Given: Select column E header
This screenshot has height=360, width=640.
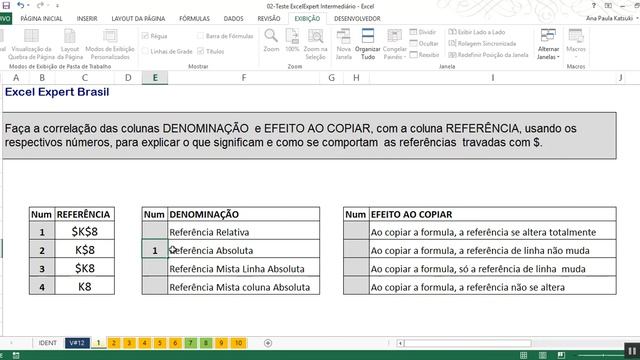Looking at the screenshot, I should point(155,78).
